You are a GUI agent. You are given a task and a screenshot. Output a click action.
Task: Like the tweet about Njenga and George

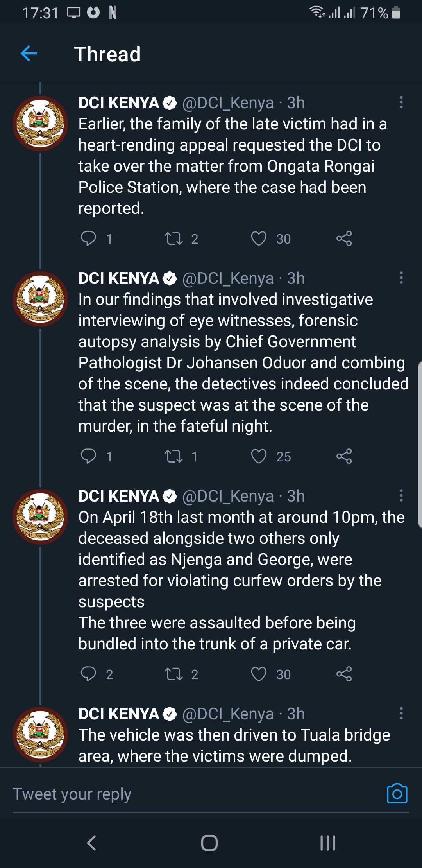(x=259, y=674)
